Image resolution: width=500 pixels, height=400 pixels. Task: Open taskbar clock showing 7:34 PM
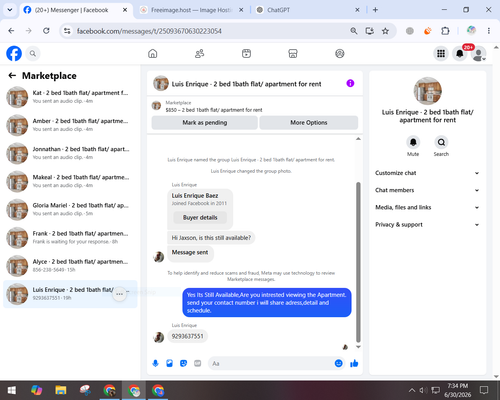tap(458, 390)
